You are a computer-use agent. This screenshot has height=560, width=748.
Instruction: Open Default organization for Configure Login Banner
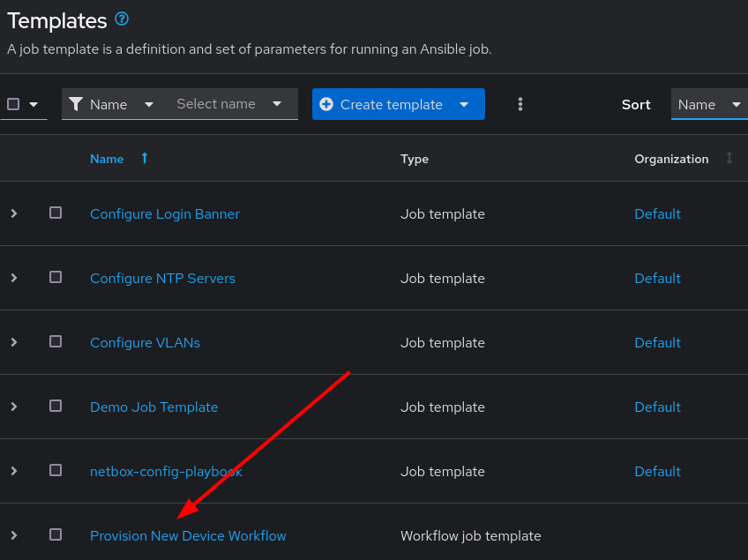click(657, 214)
